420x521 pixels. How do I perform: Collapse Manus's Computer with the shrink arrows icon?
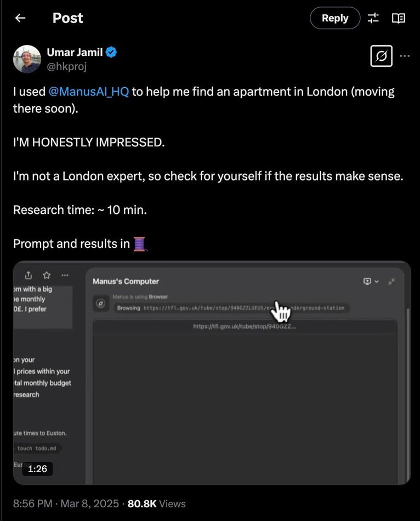click(x=392, y=281)
